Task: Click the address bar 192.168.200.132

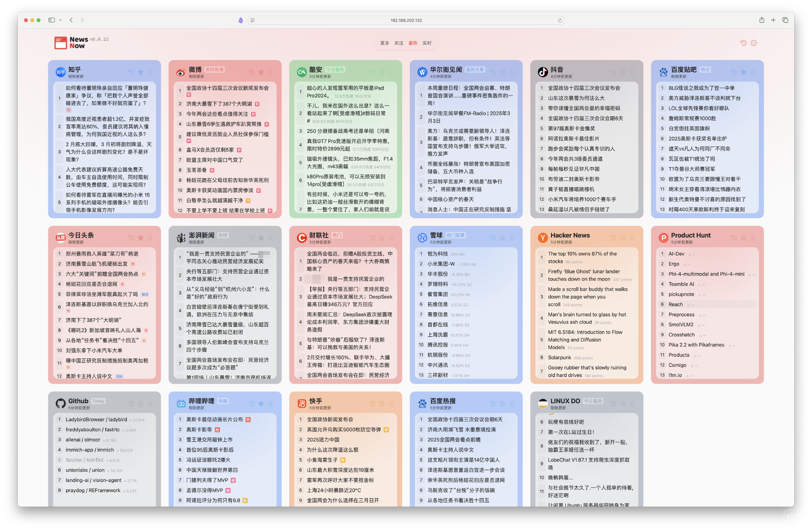Action: click(x=406, y=20)
